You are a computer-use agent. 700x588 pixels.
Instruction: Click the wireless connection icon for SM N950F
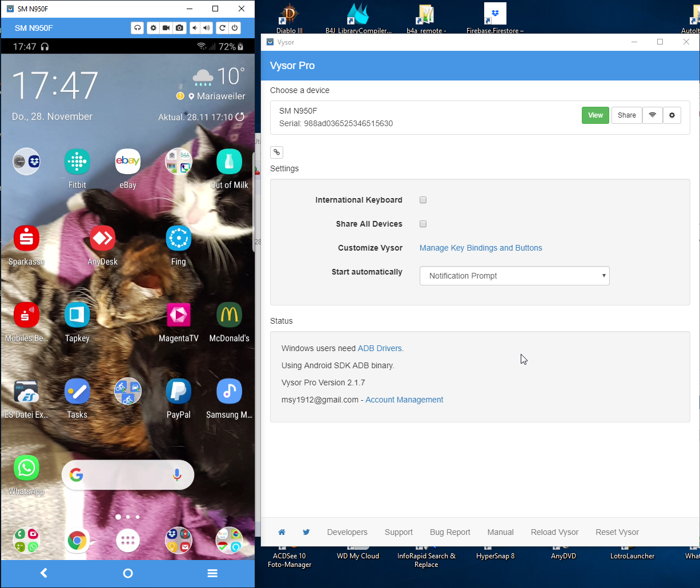click(x=652, y=115)
